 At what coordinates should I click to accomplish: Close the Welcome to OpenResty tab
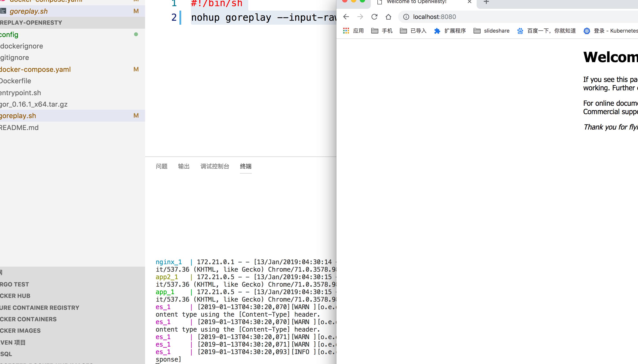469,2
